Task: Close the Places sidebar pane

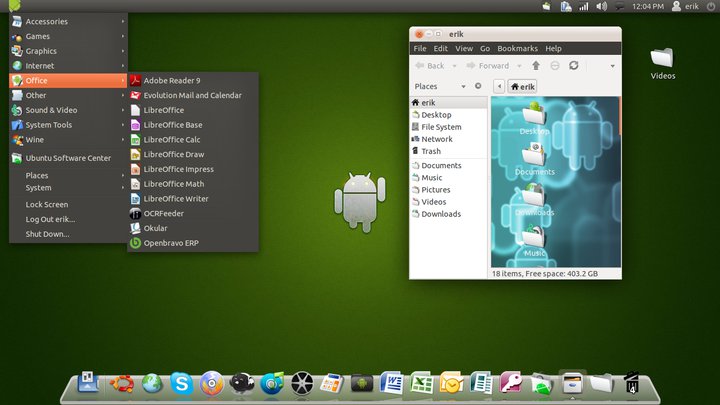Action: pos(478,86)
